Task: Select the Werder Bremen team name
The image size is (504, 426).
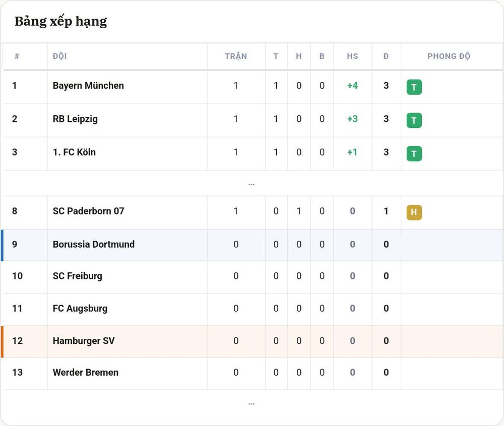Action: [86, 373]
